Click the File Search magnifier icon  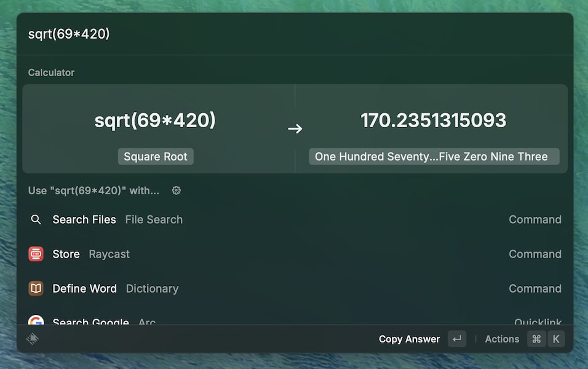click(36, 220)
